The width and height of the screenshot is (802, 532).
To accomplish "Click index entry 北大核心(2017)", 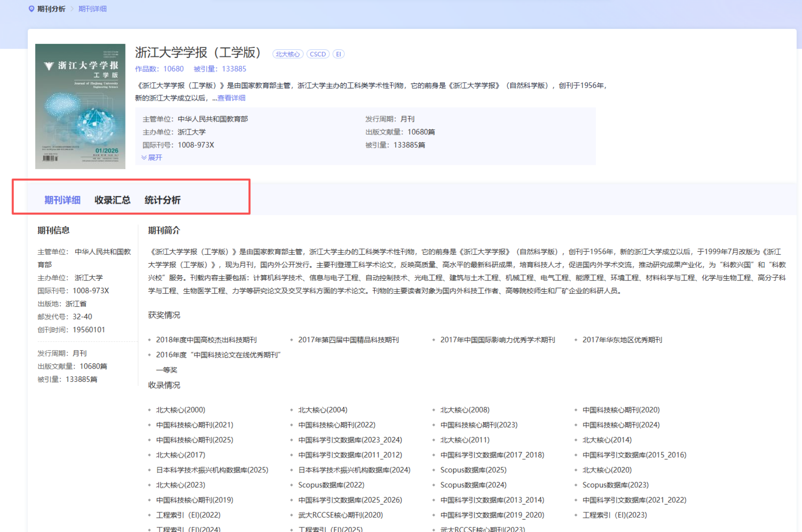I will coord(181,455).
